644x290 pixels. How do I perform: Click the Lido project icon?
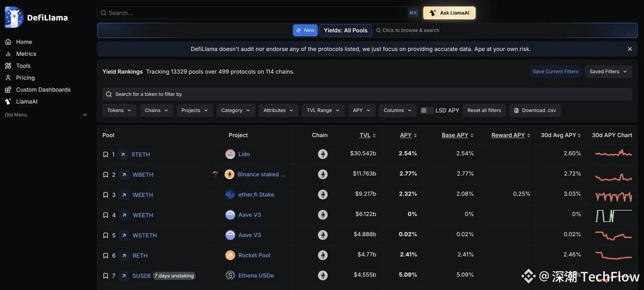[x=230, y=154]
